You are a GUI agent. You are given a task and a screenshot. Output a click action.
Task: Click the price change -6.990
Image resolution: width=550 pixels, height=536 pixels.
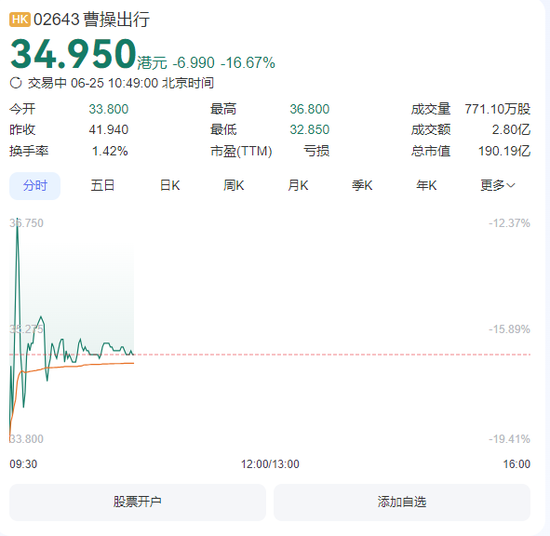click(x=194, y=63)
